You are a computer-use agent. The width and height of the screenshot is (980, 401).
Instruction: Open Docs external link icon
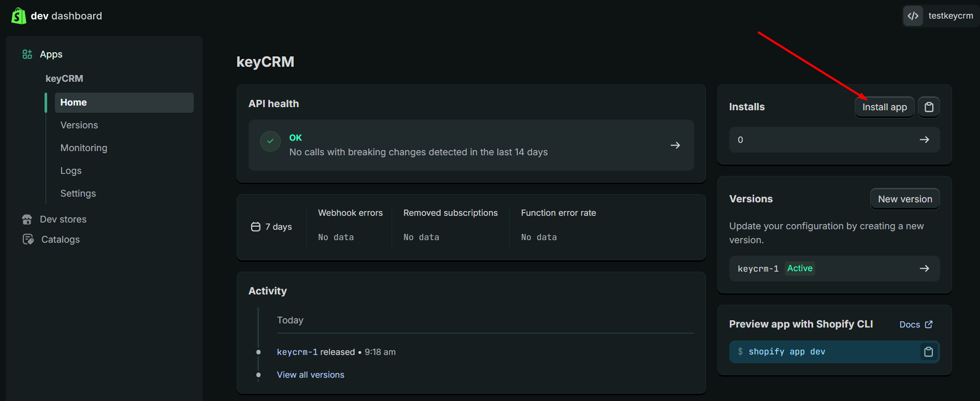929,324
